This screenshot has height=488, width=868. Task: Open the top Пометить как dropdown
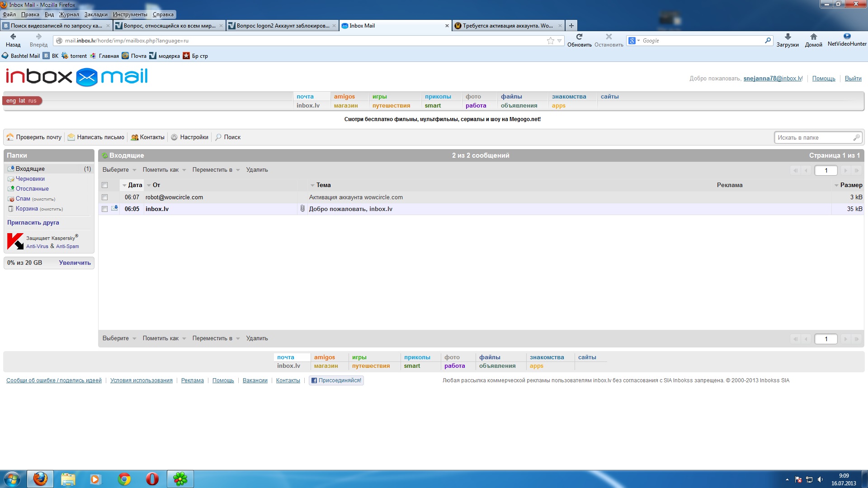(164, 170)
